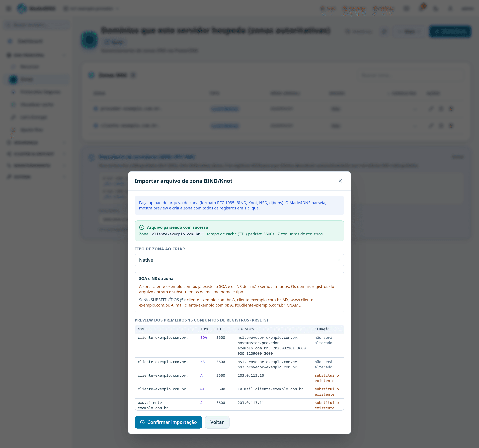Go back with the Voltar button
This screenshot has height=448, width=479.
[217, 422]
